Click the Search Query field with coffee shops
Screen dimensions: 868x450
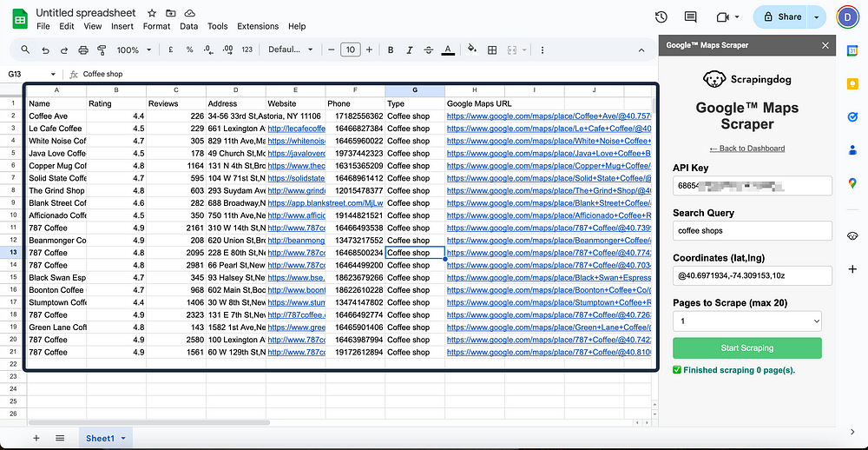(753, 230)
